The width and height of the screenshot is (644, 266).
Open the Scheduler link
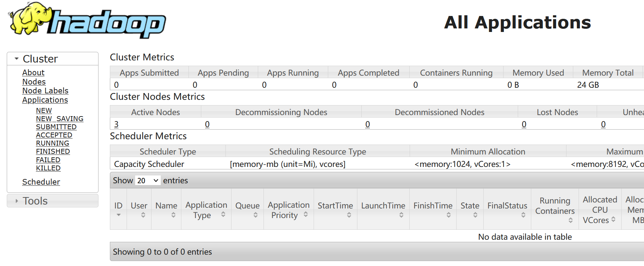coord(41,182)
